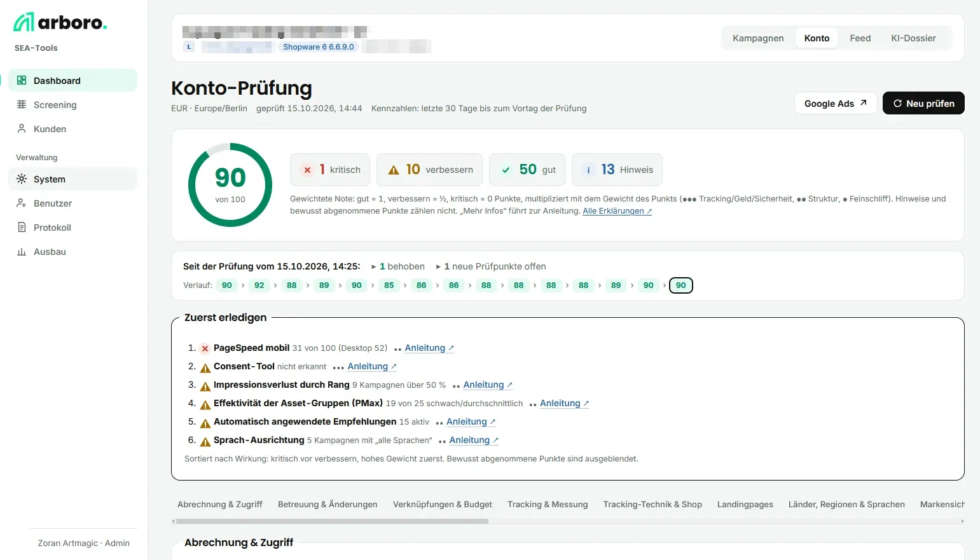The image size is (980, 560).
Task: Select the score 92 in Verlauf history
Action: [259, 285]
